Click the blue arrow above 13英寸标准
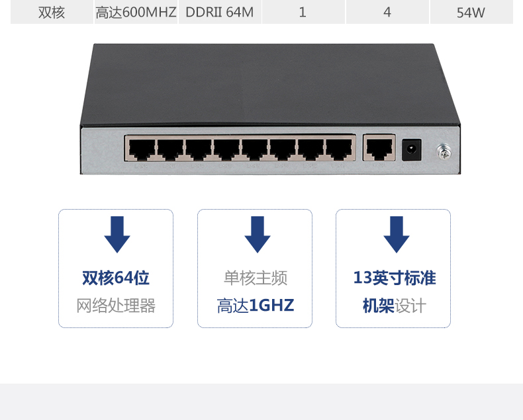Image resolution: width=523 pixels, height=420 pixels. (x=397, y=234)
